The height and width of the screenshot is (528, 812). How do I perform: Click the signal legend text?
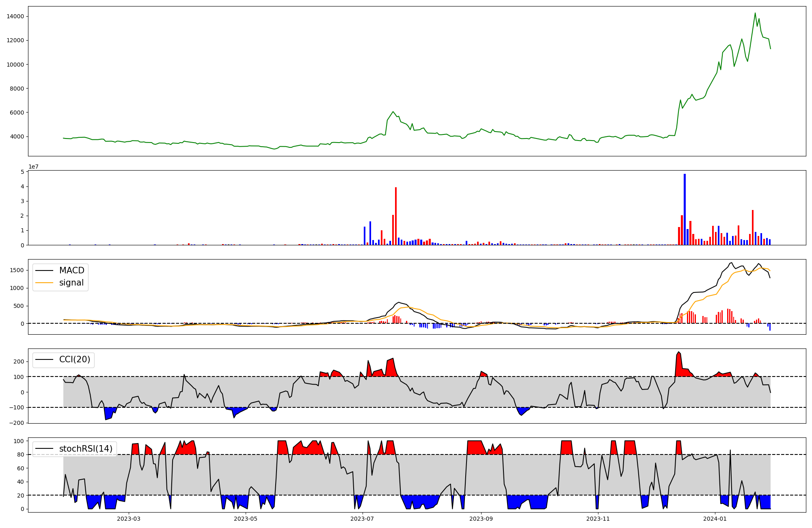click(71, 283)
